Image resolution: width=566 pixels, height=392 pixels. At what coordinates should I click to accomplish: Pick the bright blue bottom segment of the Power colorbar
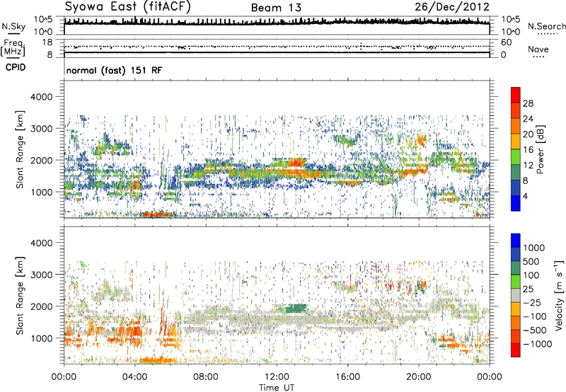tap(516, 204)
